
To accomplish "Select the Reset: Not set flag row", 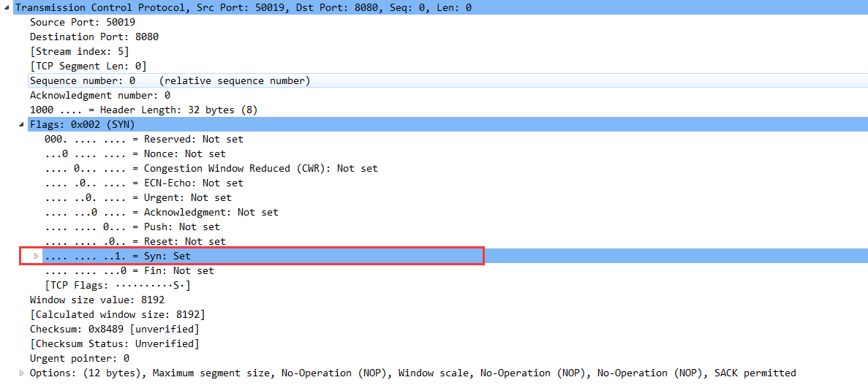I will [135, 241].
